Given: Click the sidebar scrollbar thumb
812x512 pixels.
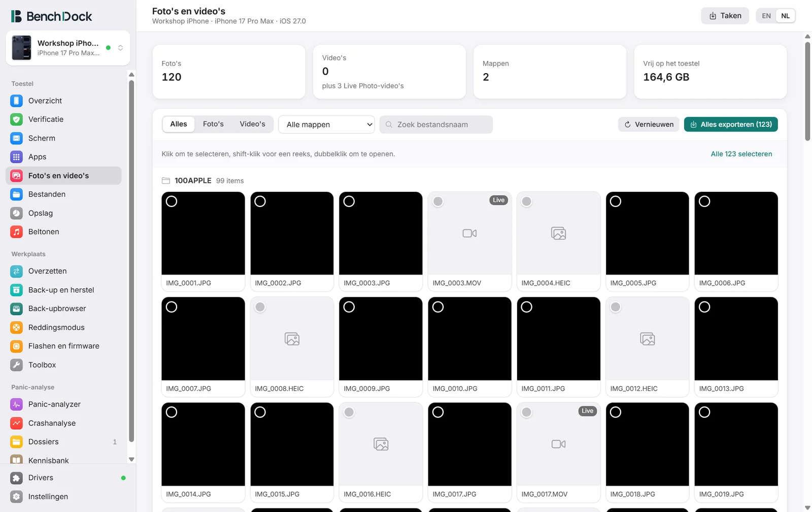Looking at the screenshot, I should [131, 261].
